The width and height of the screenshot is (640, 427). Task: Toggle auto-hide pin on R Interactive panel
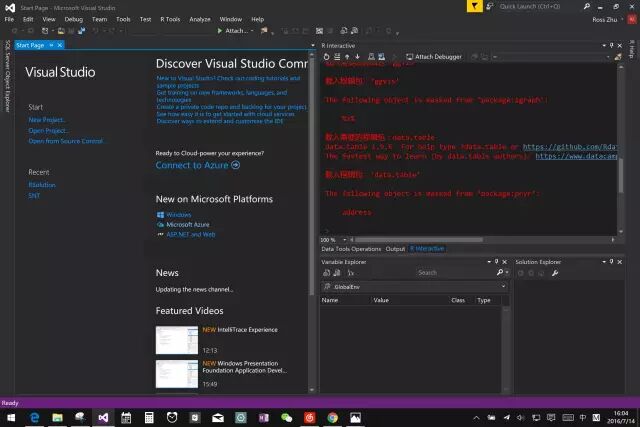click(x=611, y=45)
